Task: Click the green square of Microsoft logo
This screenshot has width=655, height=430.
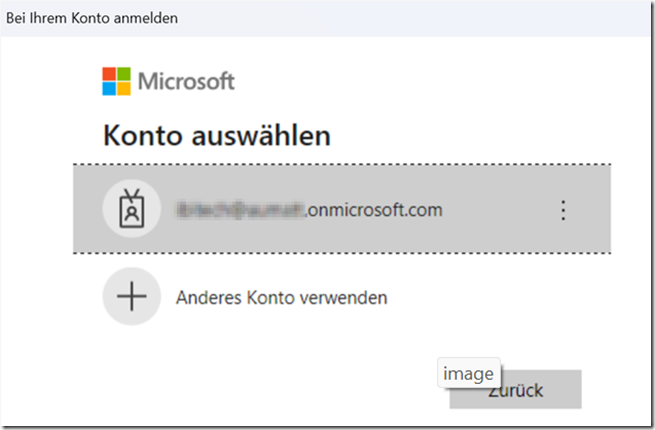Action: [x=124, y=74]
